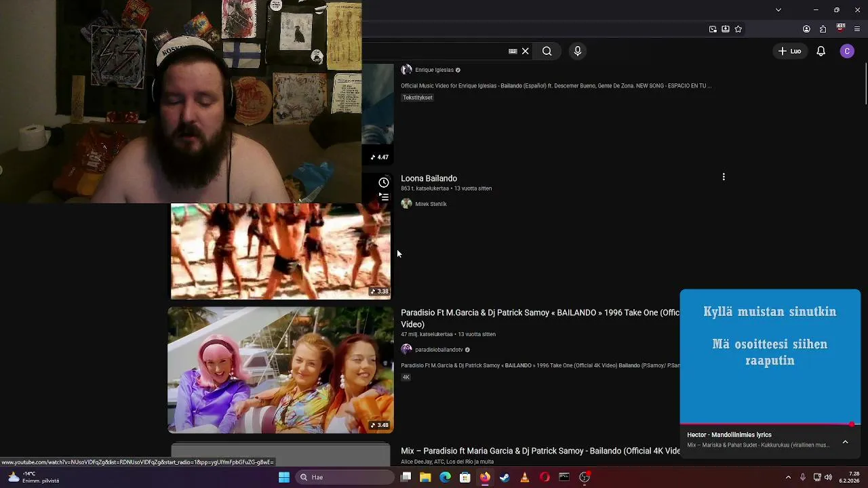Open the volume control in tray
This screenshot has width=868, height=488.
828,477
